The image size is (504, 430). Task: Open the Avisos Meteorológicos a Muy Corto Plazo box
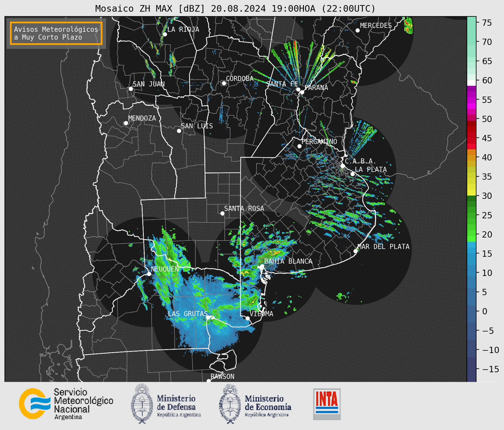56,33
